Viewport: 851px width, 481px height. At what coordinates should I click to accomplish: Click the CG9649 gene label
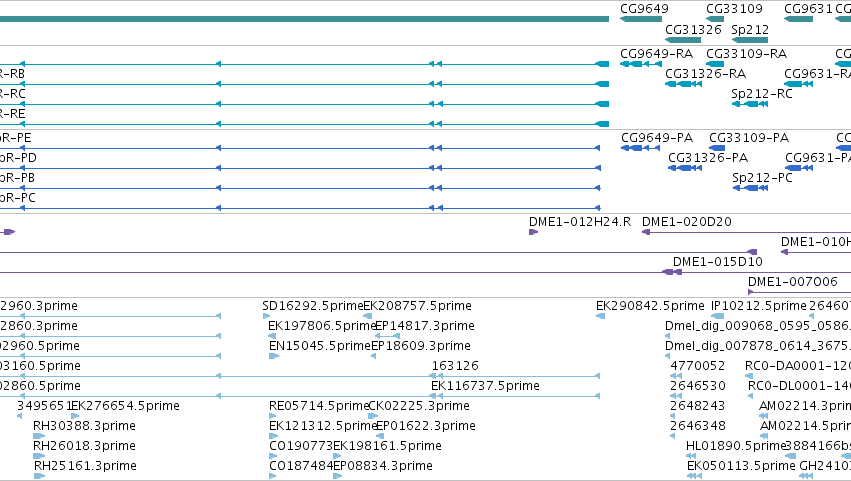[x=644, y=9]
